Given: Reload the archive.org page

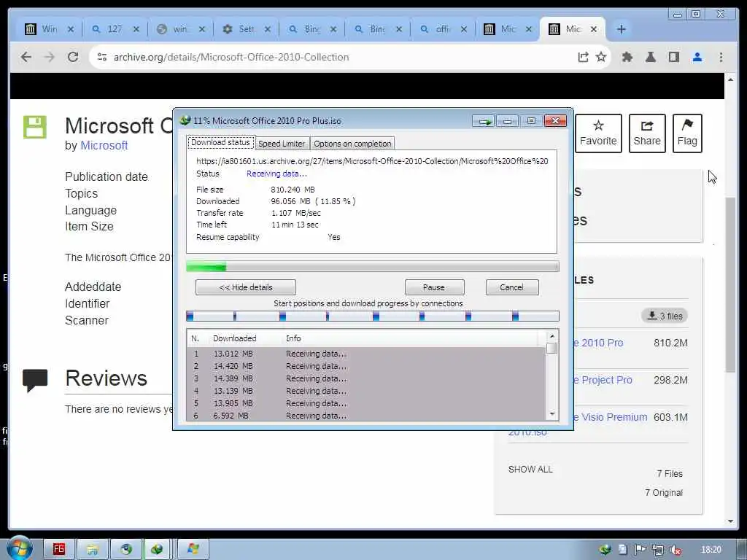Looking at the screenshot, I should tap(72, 57).
